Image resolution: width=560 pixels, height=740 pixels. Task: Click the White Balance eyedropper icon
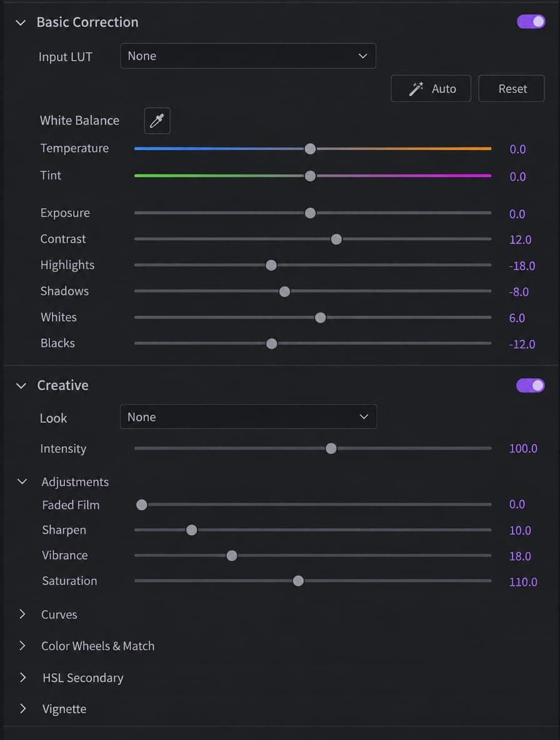point(157,121)
